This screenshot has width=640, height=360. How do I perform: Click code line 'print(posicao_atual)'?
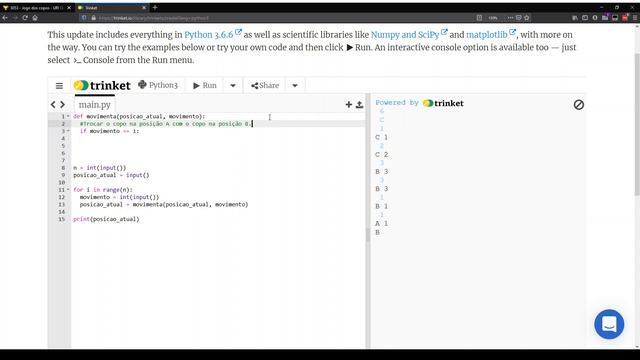(106, 219)
